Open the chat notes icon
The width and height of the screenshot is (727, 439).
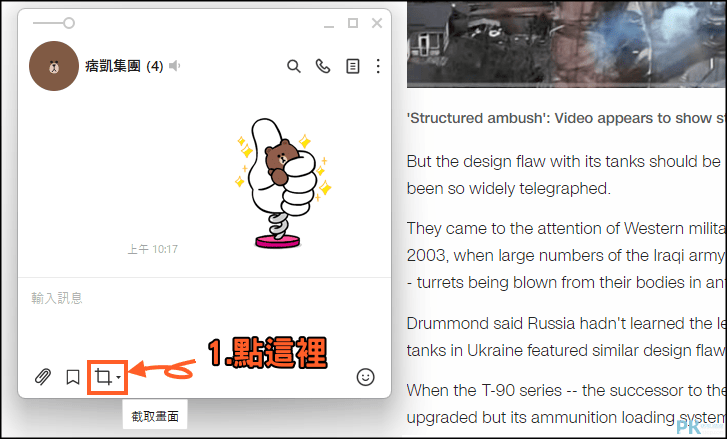click(352, 66)
